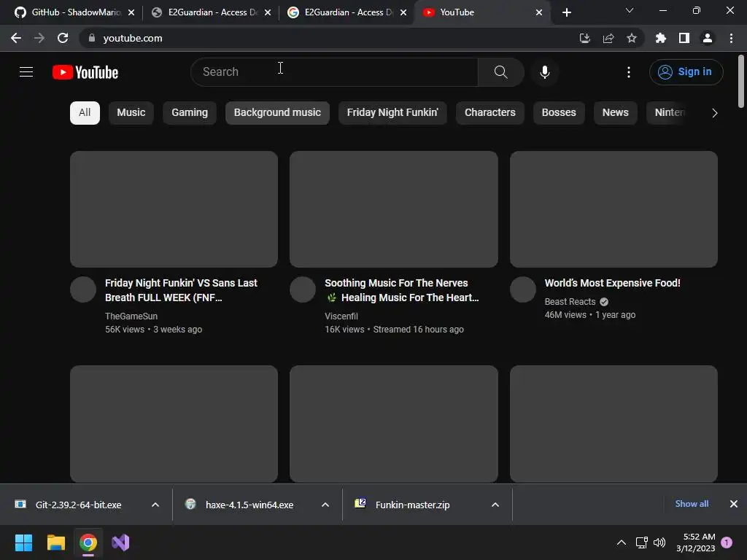Click the page vertical scrollbar thumb
Image resolution: width=747 pixels, height=560 pixels.
click(741, 82)
